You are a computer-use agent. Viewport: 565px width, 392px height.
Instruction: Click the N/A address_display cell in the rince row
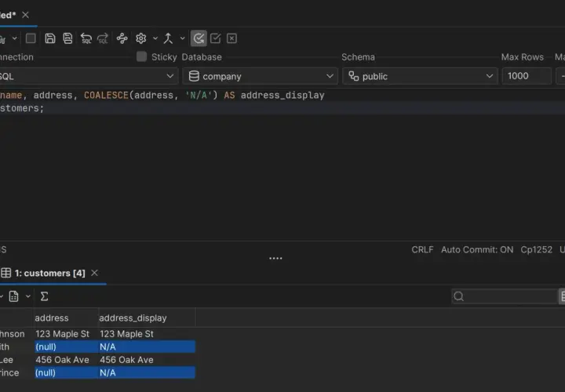pyautogui.click(x=147, y=372)
